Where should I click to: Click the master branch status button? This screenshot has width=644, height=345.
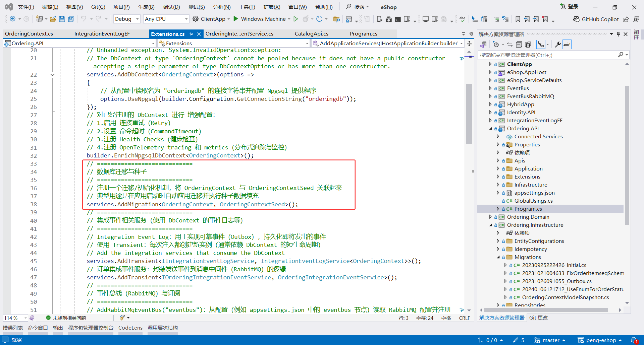tap(550, 340)
